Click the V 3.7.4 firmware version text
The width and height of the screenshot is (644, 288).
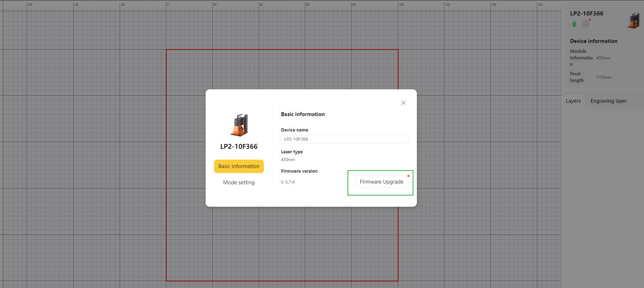click(x=288, y=182)
